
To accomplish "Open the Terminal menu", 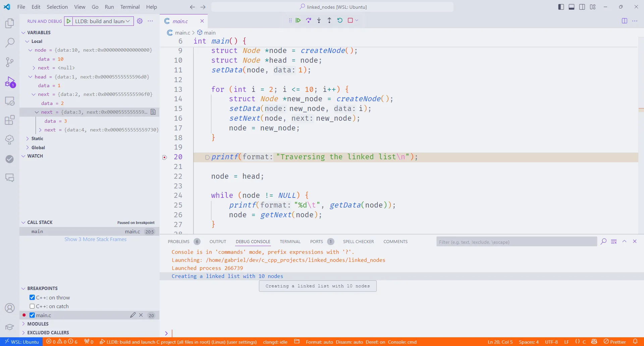I will 130,7.
